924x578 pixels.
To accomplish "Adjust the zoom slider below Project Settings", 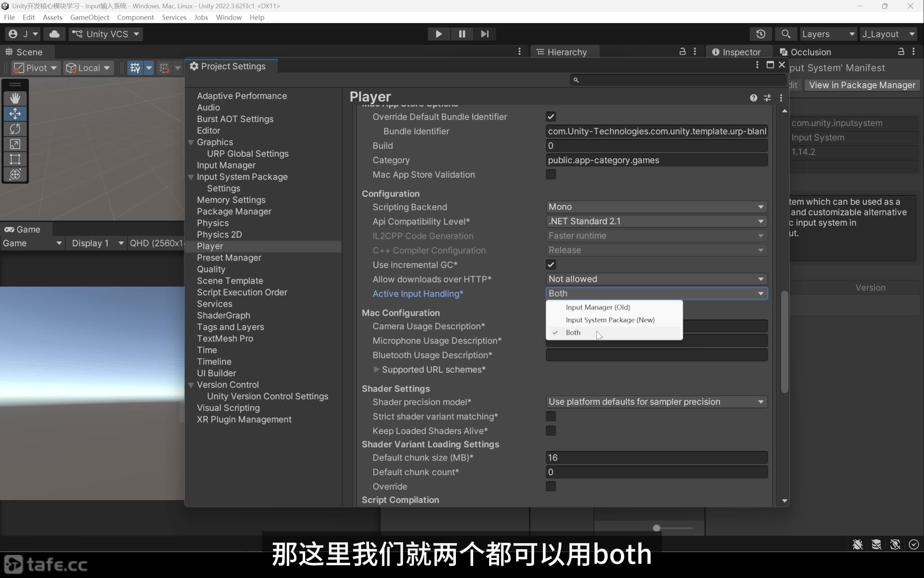I will click(x=657, y=528).
